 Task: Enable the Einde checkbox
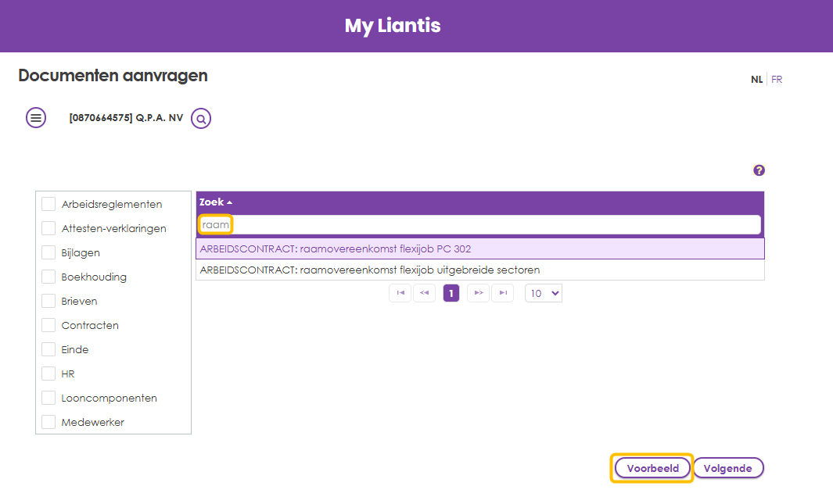click(x=48, y=349)
